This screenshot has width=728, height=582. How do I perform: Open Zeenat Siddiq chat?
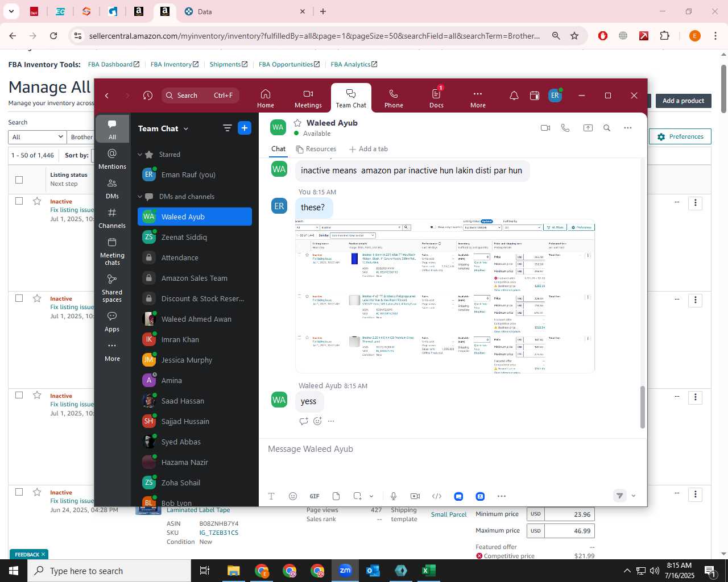195,237
